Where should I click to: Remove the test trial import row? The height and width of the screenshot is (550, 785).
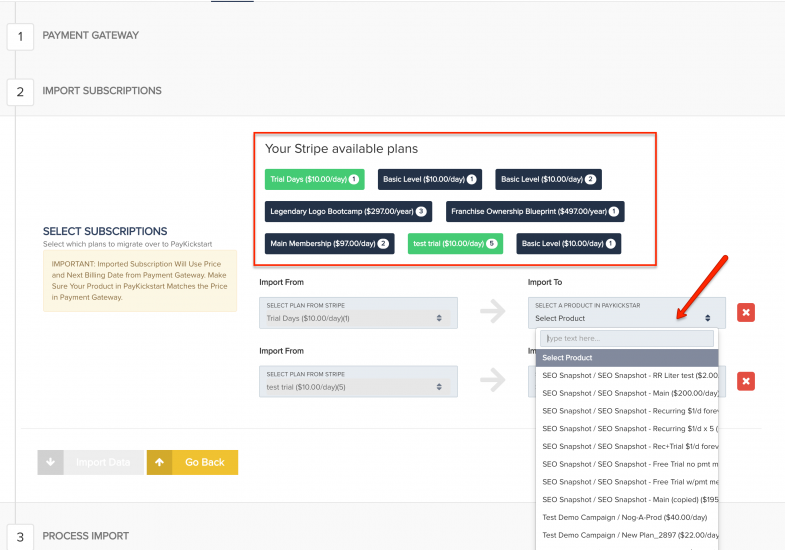pyautogui.click(x=746, y=381)
